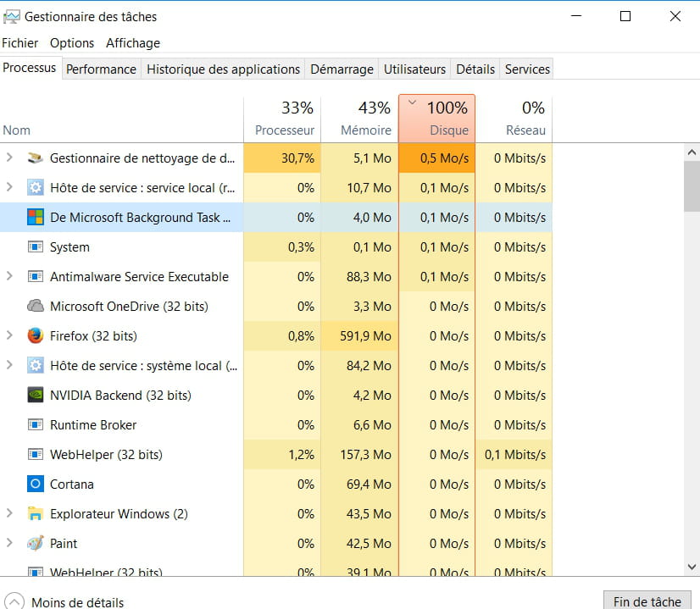Switch to Historique des applications tab
Screen dimensions: 700x609
pos(223,69)
